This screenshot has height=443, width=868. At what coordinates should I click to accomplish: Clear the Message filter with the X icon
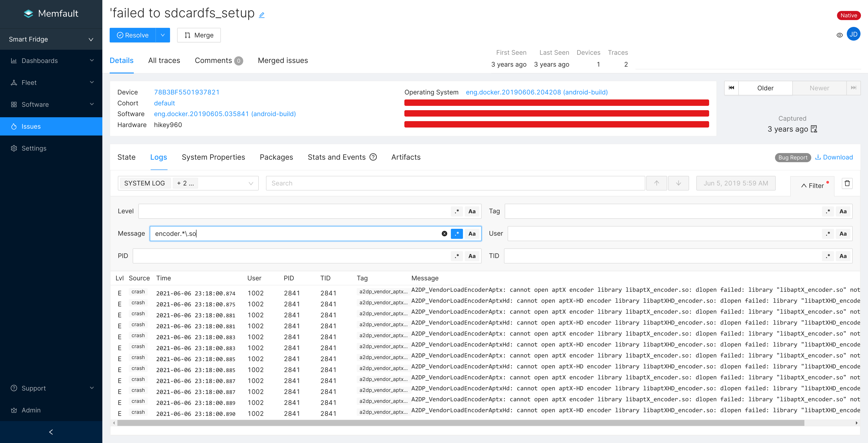(444, 234)
